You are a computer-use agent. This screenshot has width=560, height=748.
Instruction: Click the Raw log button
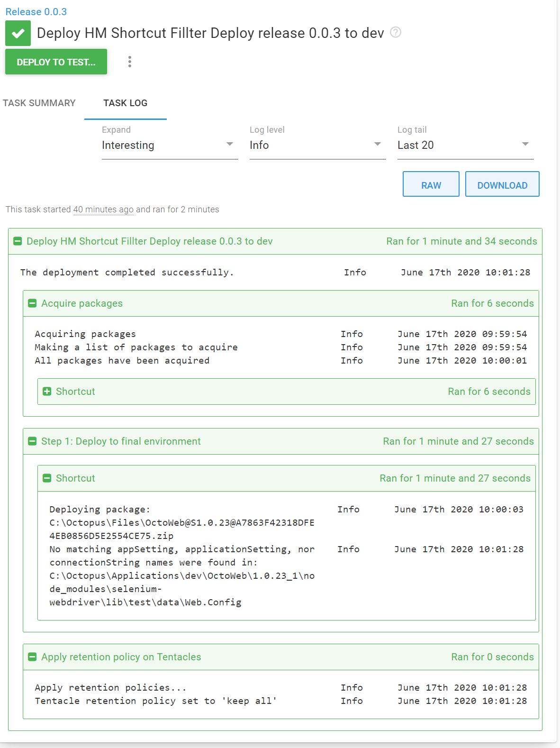pyautogui.click(x=431, y=185)
